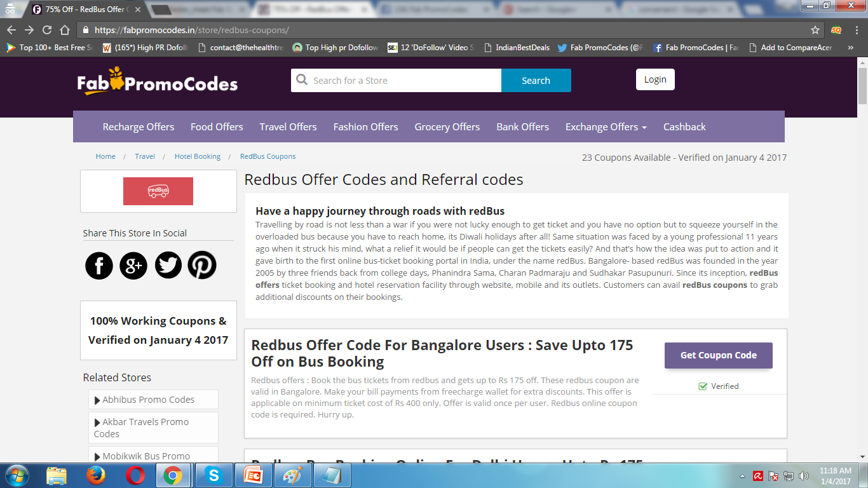Open Recharge Offers menu

point(139,127)
